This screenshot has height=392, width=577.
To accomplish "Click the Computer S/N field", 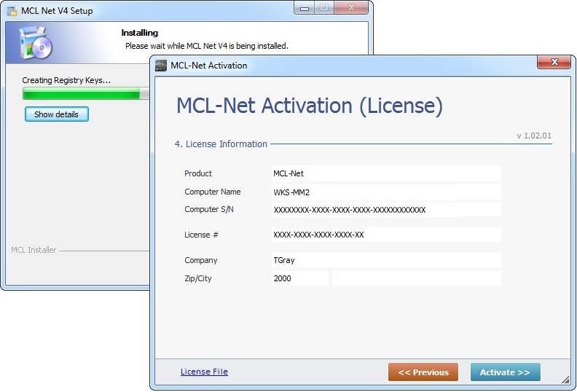I will click(386, 209).
